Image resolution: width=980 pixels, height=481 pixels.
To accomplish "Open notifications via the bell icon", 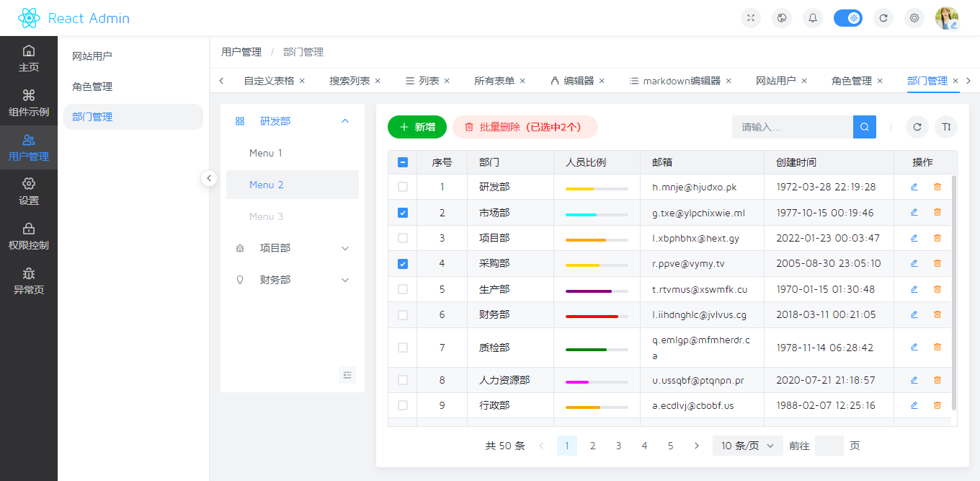I will pyautogui.click(x=812, y=18).
